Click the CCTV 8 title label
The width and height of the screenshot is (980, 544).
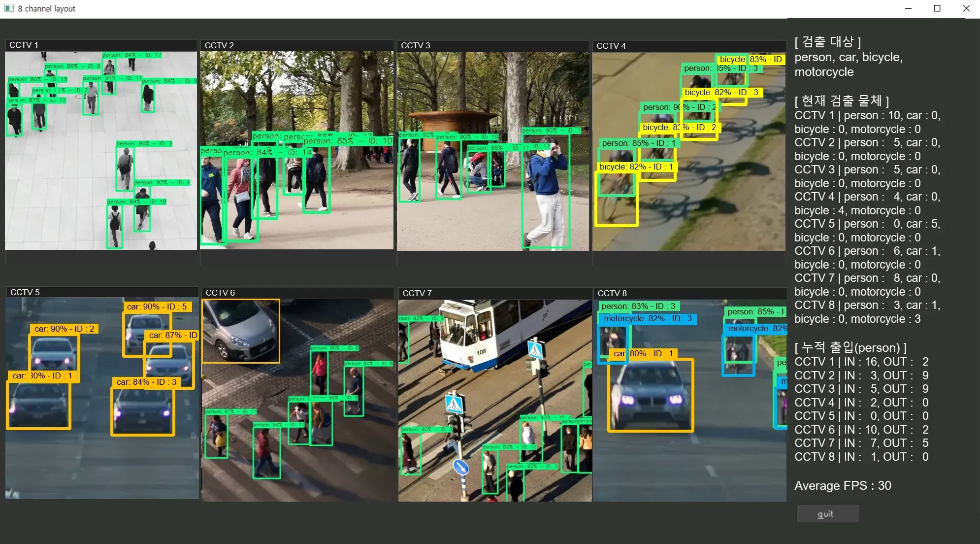612,293
